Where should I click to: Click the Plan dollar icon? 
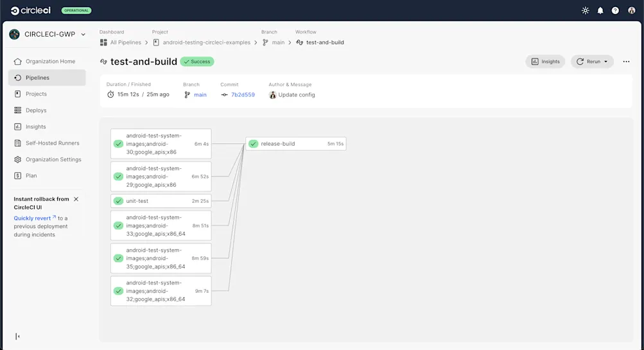(18, 175)
